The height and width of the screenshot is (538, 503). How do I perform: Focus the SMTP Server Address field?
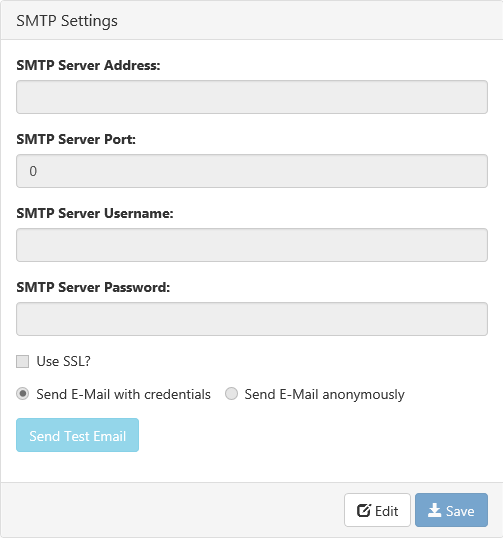(x=252, y=97)
